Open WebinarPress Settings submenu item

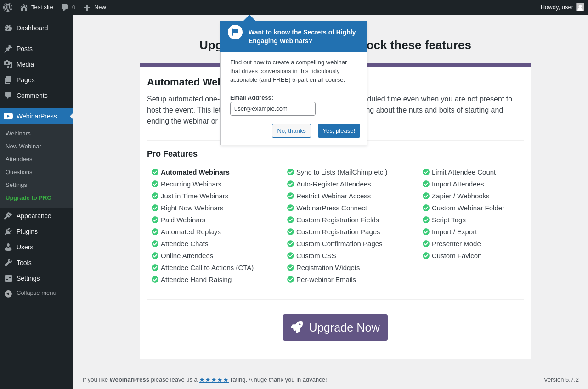[x=16, y=185]
